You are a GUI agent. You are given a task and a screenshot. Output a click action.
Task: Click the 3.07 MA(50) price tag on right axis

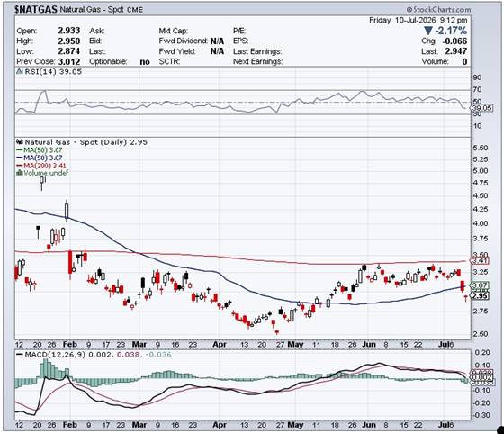click(x=479, y=285)
